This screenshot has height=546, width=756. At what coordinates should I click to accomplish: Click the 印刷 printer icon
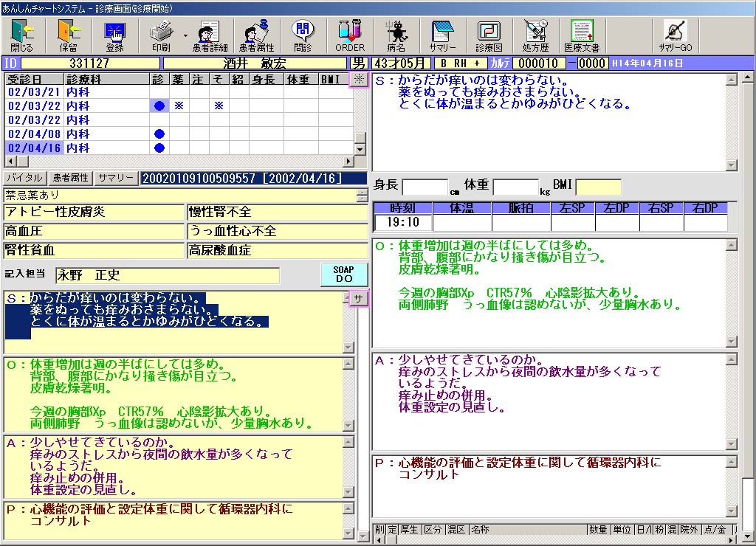pos(160,34)
